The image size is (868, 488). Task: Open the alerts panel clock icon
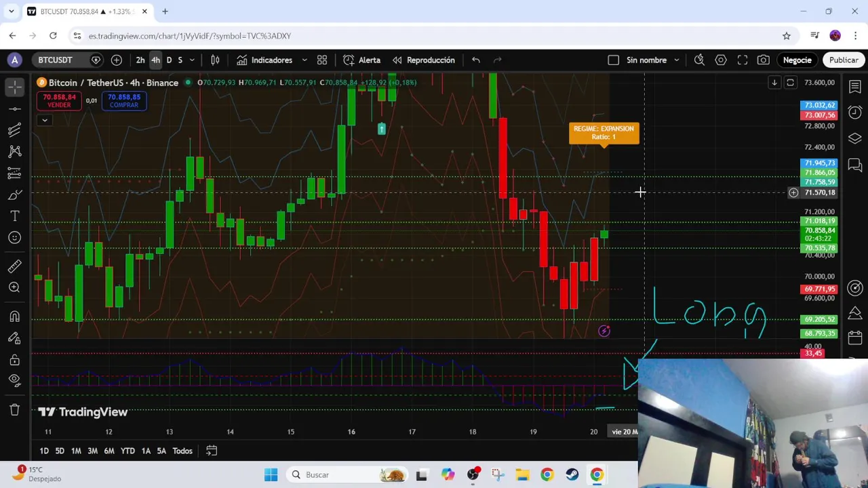(x=855, y=113)
